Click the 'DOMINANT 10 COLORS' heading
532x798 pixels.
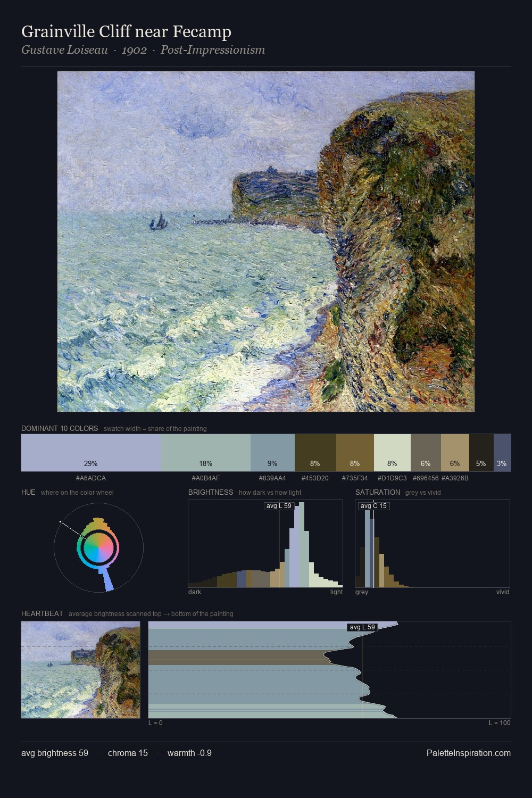[x=60, y=428]
